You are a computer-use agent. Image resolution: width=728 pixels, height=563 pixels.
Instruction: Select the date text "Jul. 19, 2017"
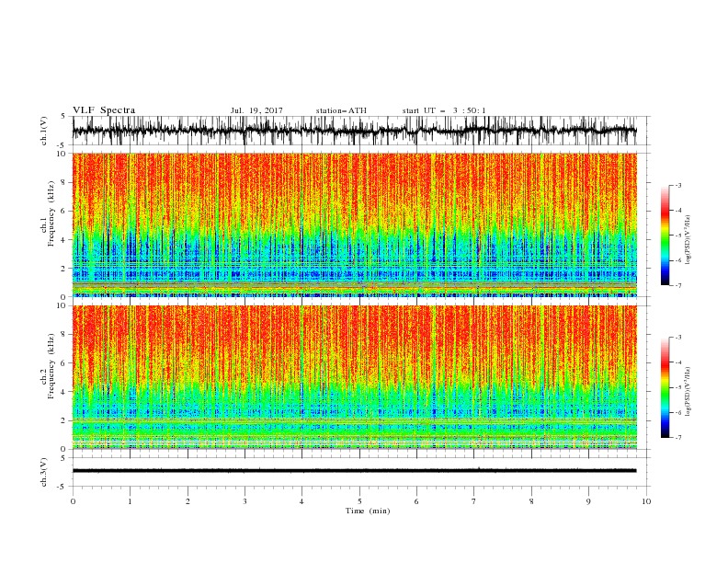coord(256,110)
